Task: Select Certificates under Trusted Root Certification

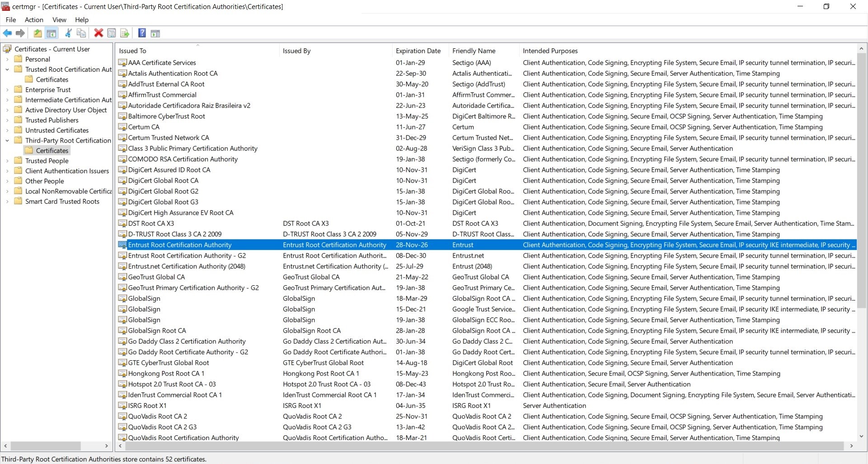Action: pos(52,79)
